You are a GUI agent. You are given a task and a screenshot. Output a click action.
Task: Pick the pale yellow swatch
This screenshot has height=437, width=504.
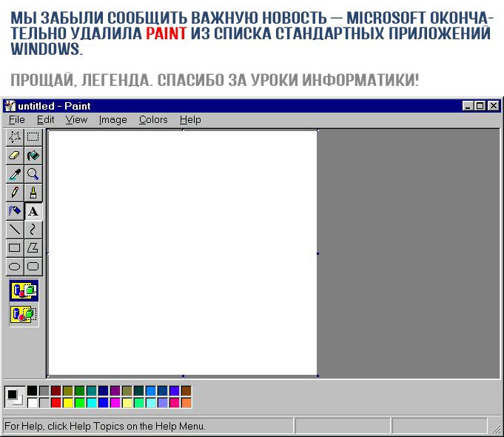click(x=127, y=403)
